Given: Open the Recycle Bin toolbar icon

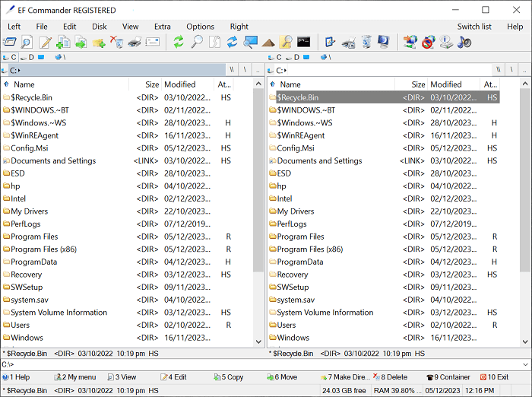Looking at the screenshot, I should point(366,42).
